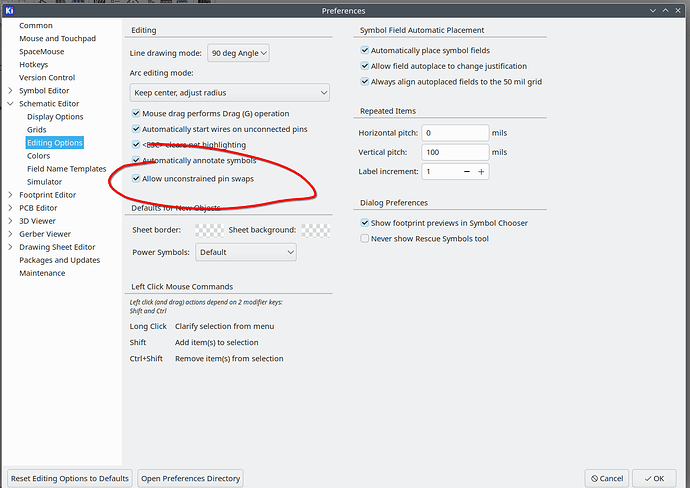Click the Open Preferences Directory button

[190, 478]
